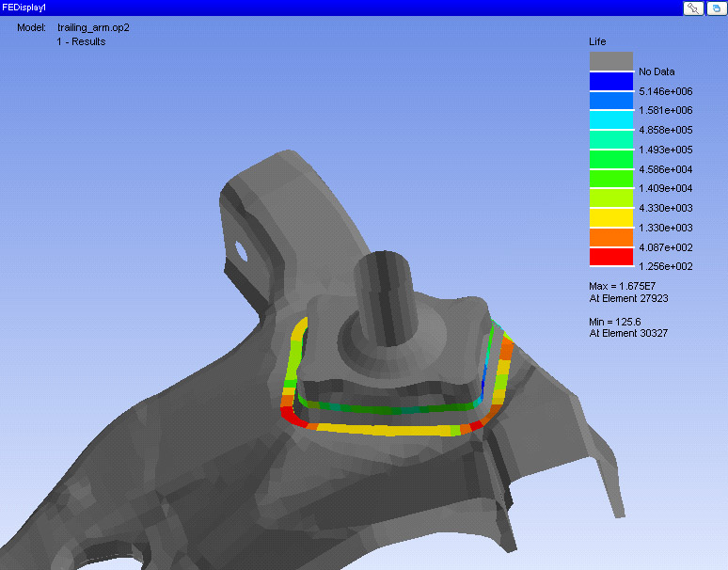Pick the medium blue legend swatch
728x570 pixels.
[x=611, y=101]
